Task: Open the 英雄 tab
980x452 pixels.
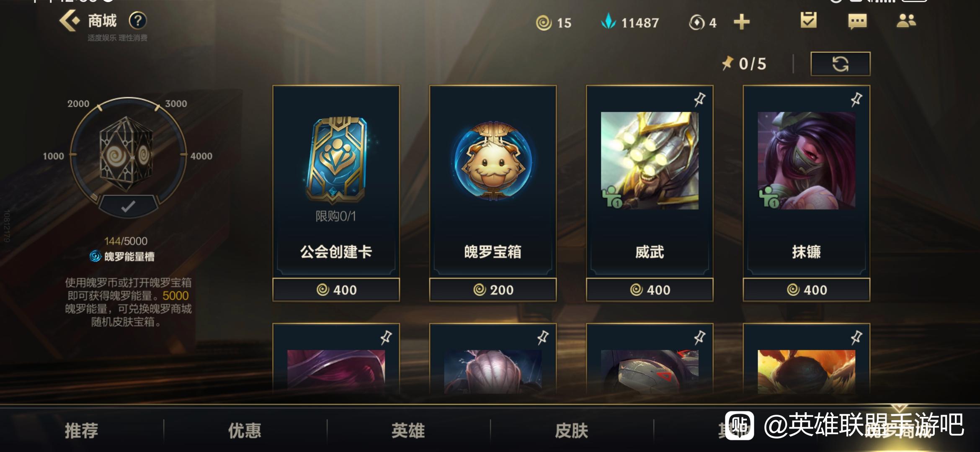Action: click(408, 430)
